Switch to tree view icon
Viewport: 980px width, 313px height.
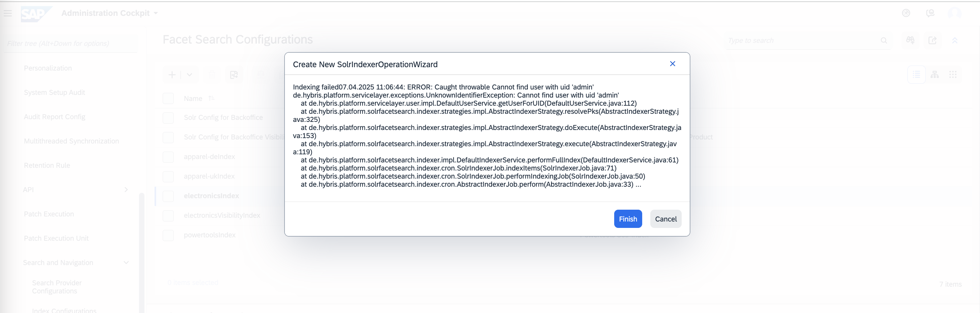click(x=935, y=75)
